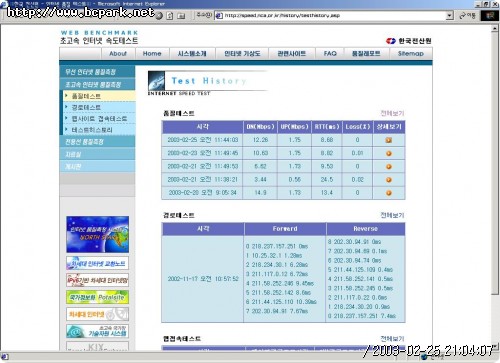Select the 14.9 download value cell
The width and height of the screenshot is (500, 363).
coord(260,193)
